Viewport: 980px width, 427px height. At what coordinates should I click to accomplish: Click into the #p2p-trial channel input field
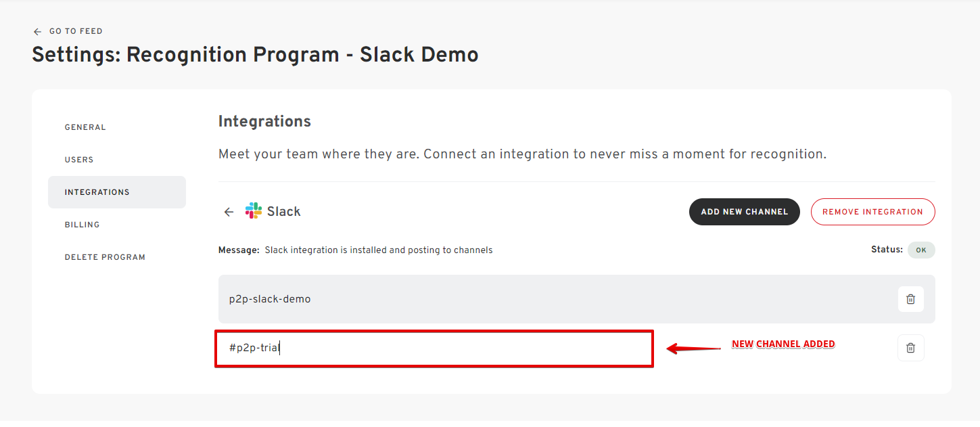tap(434, 349)
